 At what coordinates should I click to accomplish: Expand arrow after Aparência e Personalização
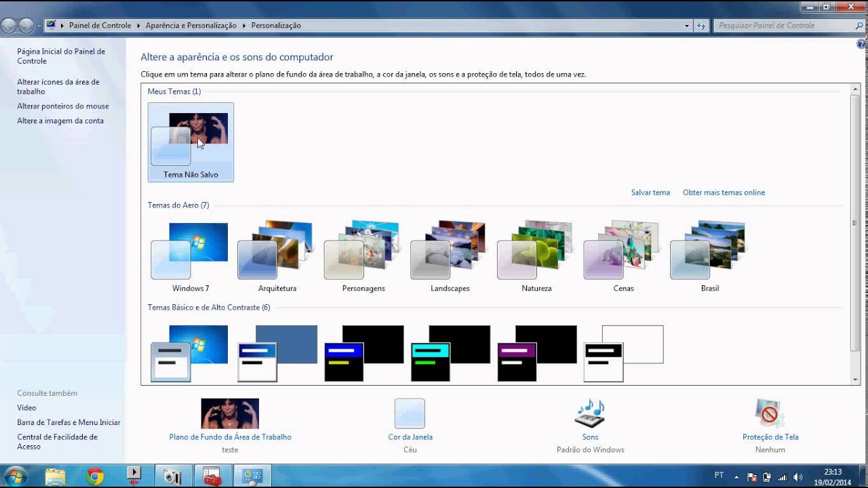pyautogui.click(x=244, y=26)
